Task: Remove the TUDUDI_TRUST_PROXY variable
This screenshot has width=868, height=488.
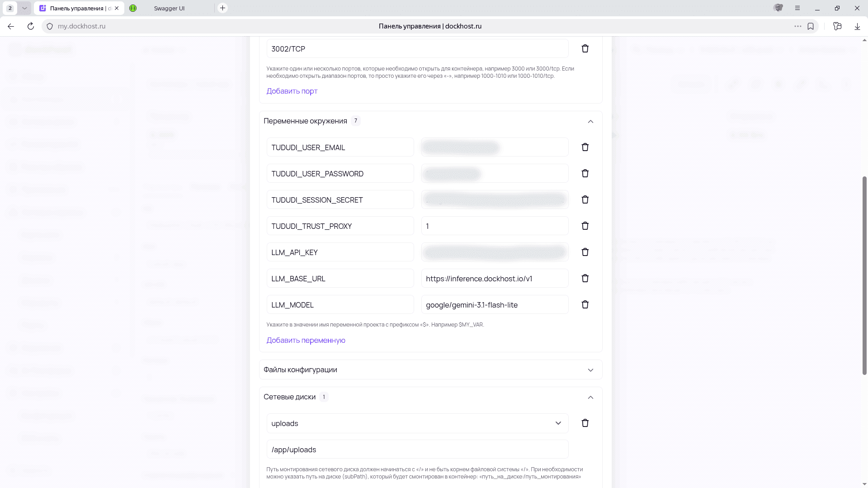Action: 585,226
